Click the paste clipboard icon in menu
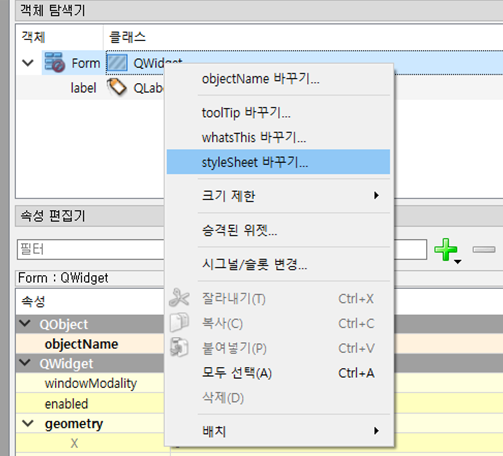 point(179,347)
